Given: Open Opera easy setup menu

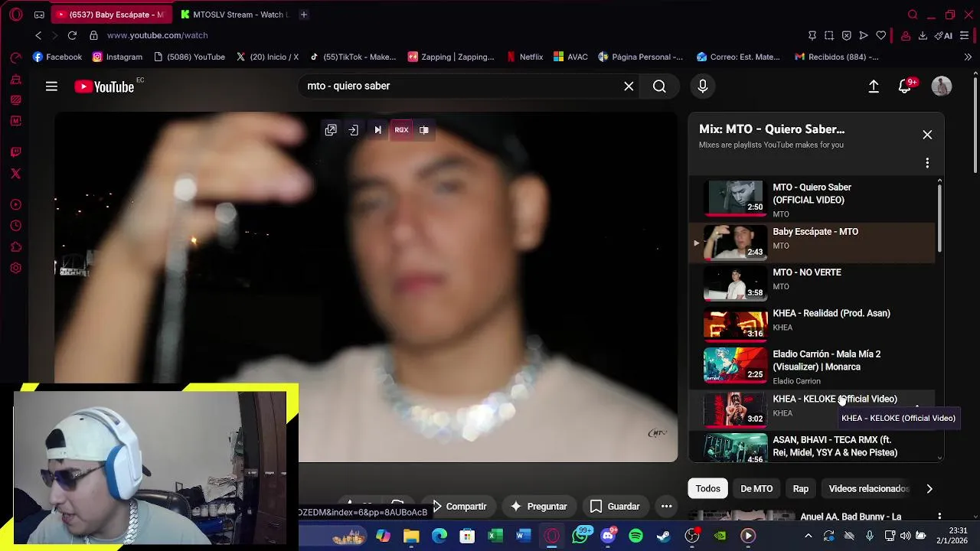Looking at the screenshot, I should (x=964, y=35).
